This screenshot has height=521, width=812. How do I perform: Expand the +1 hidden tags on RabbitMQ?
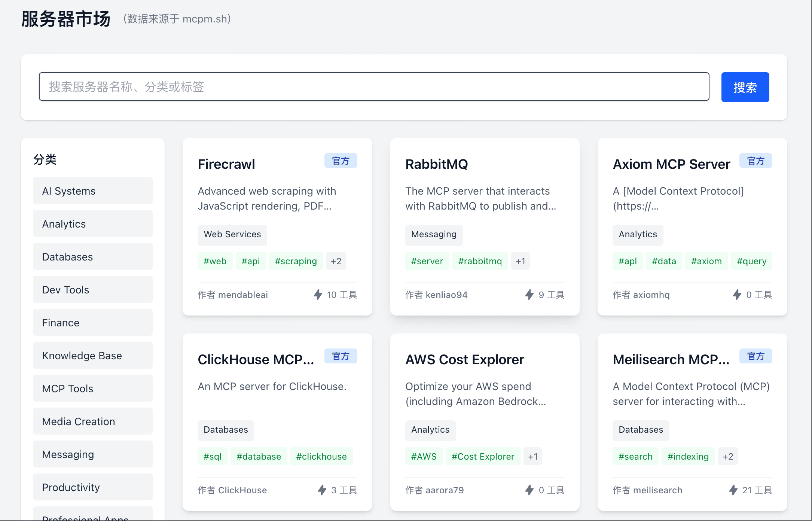(x=520, y=261)
